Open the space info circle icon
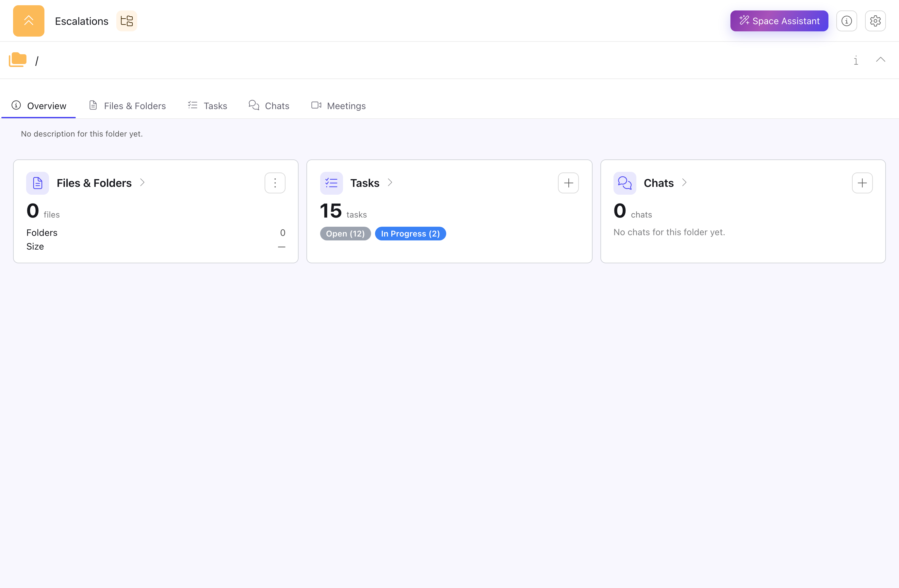The height and width of the screenshot is (588, 899). click(846, 21)
